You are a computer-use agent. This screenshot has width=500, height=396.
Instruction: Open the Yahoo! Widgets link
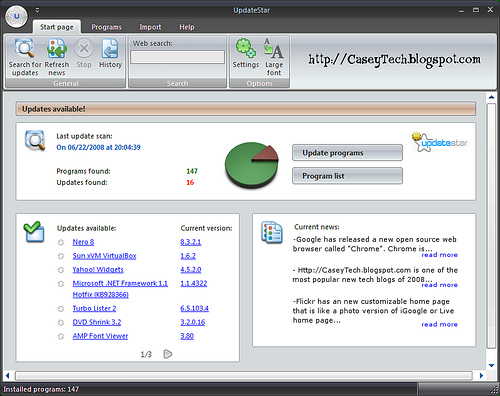click(98, 269)
